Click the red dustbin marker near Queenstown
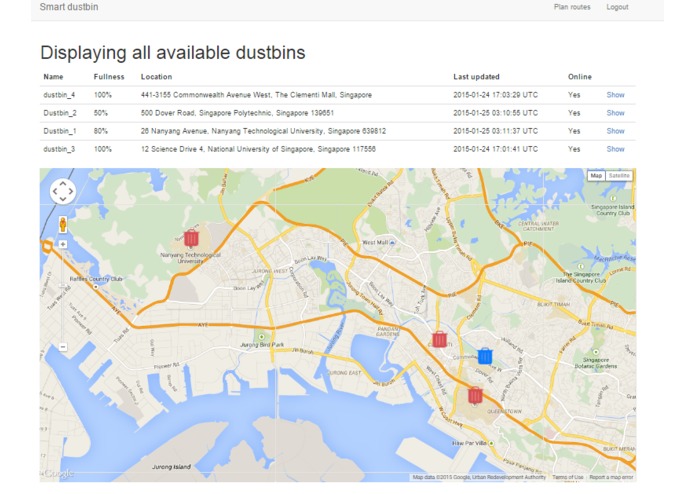695x494 pixels. click(475, 395)
